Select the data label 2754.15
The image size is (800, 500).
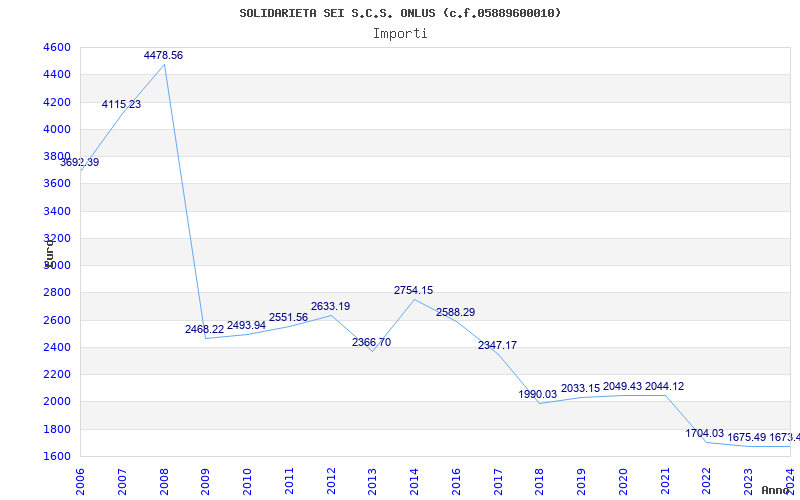tap(413, 290)
